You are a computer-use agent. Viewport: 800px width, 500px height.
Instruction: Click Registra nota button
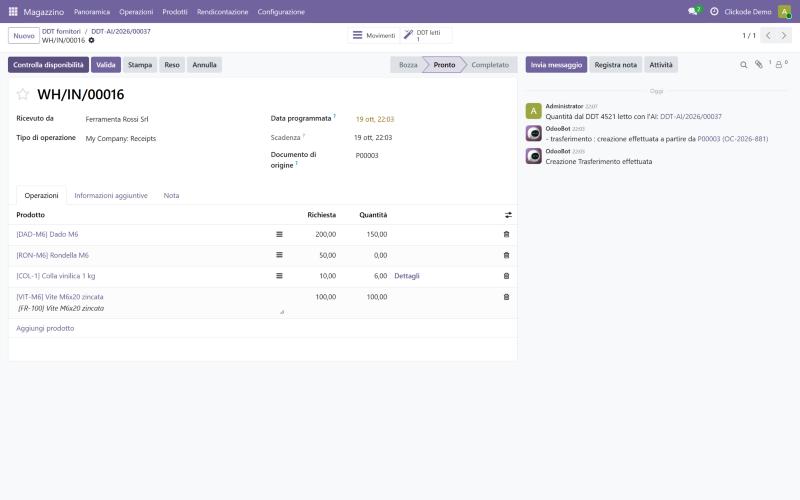615,65
